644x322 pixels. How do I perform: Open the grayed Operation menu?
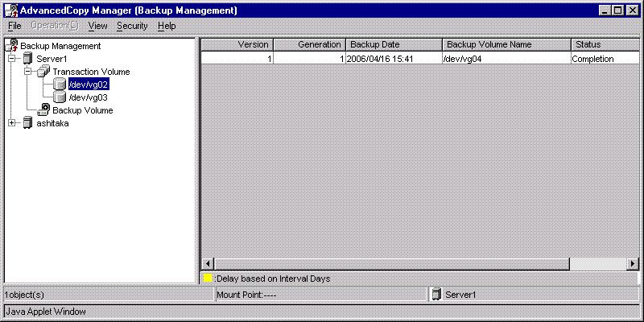[x=54, y=26]
